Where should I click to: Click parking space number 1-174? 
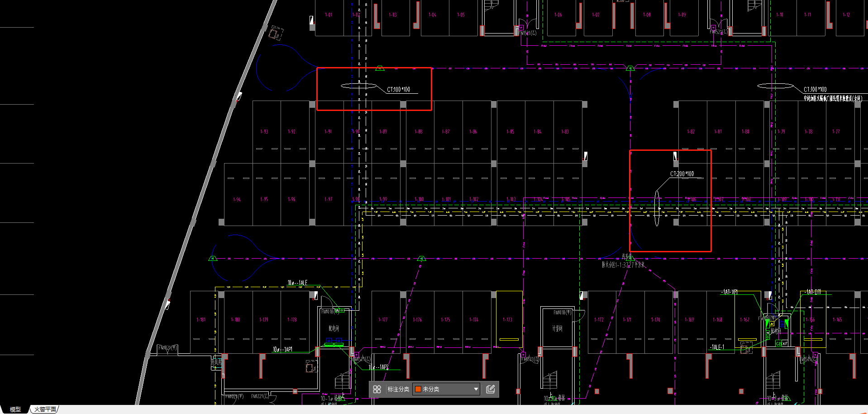(474, 320)
